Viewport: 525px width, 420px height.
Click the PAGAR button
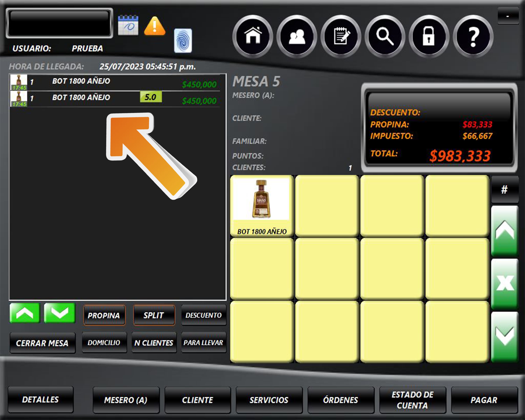484,400
